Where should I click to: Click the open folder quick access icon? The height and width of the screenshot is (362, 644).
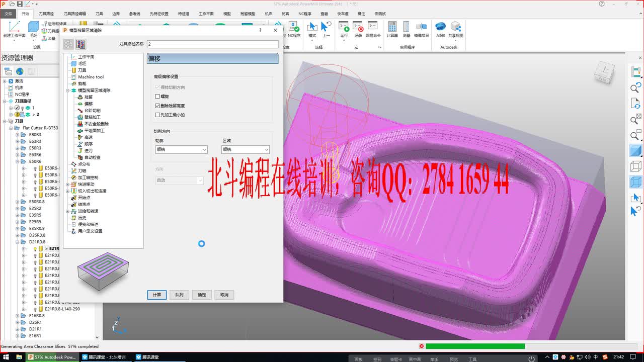12,4
